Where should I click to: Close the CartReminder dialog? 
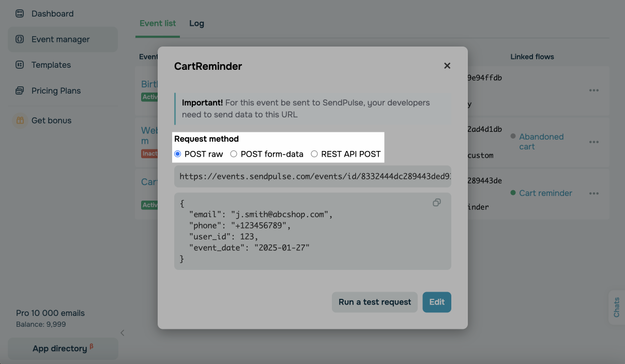click(x=447, y=66)
